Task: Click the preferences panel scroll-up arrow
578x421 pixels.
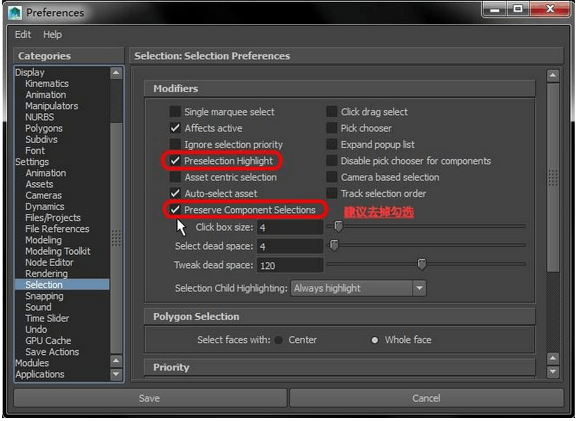Action: tap(553, 76)
